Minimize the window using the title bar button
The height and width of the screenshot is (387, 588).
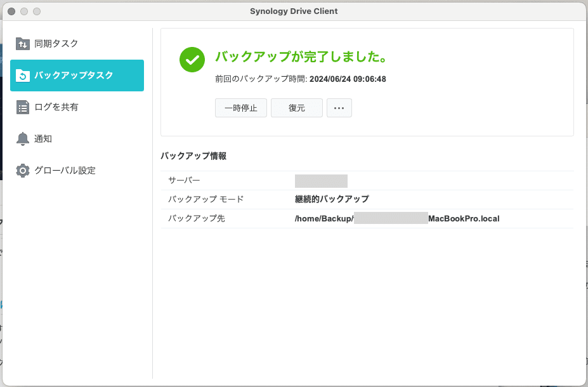pyautogui.click(x=24, y=11)
